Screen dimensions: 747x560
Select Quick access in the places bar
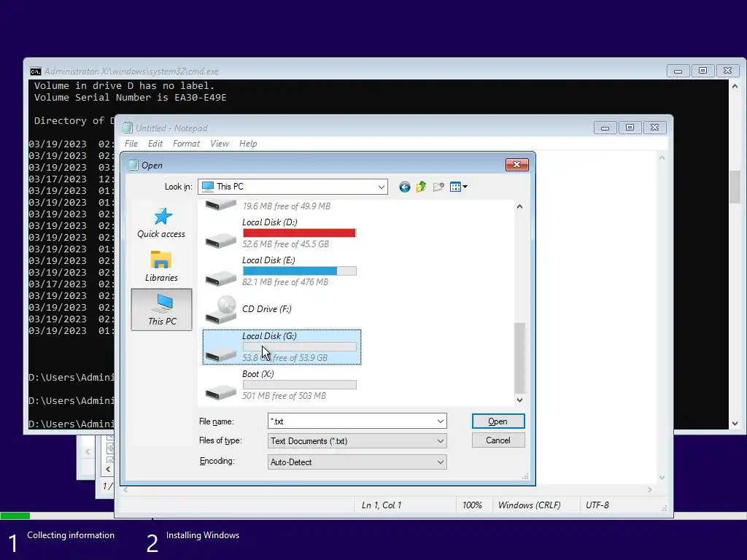161,223
